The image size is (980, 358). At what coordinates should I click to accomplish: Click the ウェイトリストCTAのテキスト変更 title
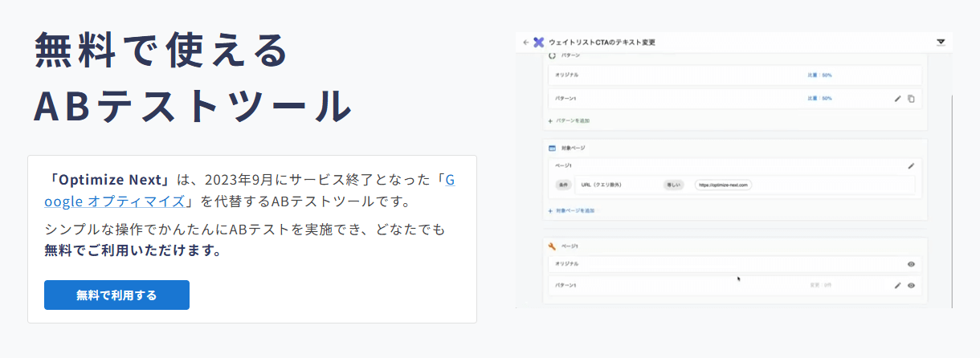[602, 42]
